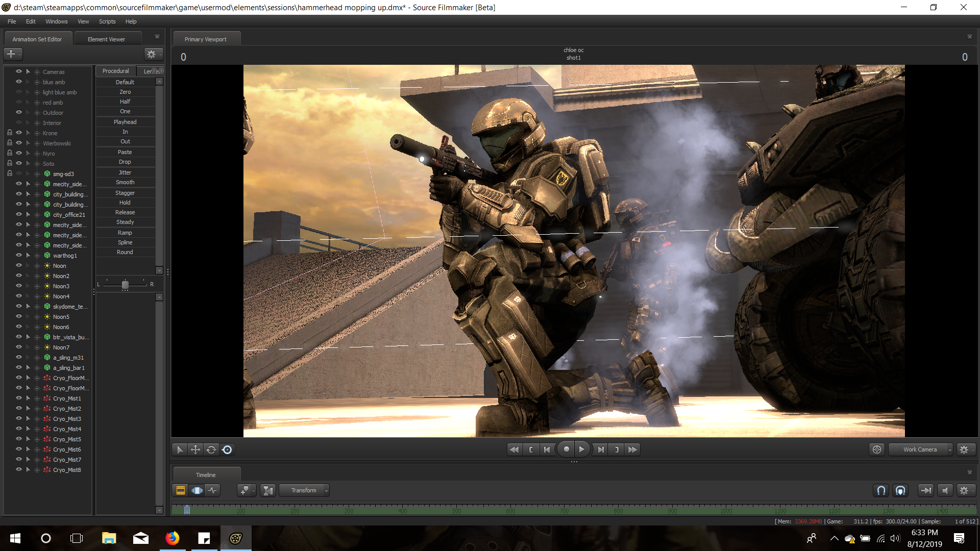The image size is (980, 551).
Task: Open the Graph Editor mode
Action: (213, 490)
